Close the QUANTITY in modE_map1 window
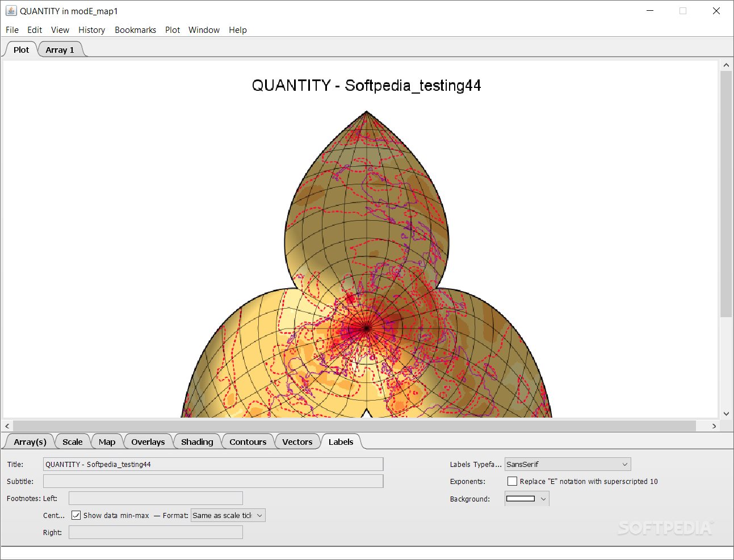Viewport: 734px width, 560px height. coord(716,11)
